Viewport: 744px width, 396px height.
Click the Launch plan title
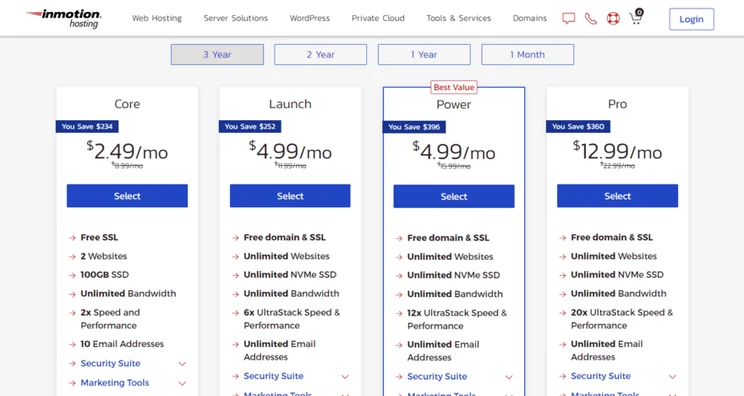click(x=290, y=104)
